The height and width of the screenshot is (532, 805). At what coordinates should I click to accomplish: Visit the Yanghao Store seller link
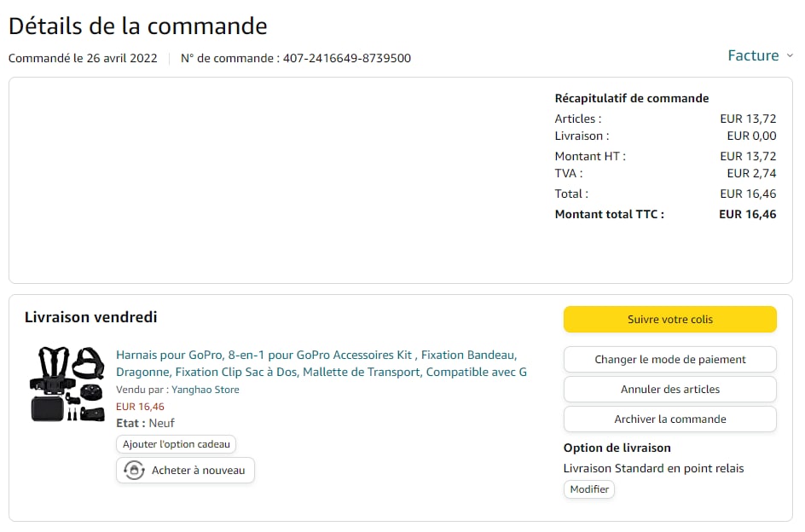tap(205, 390)
